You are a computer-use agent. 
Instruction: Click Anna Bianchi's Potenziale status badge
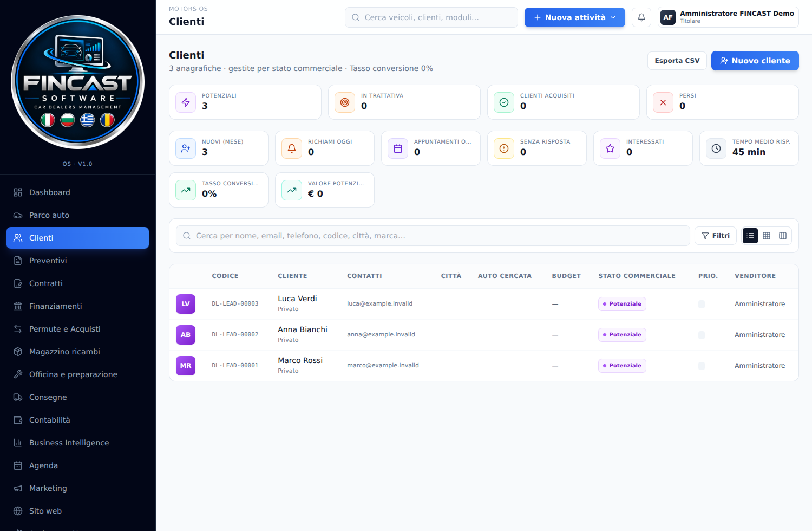click(x=622, y=335)
